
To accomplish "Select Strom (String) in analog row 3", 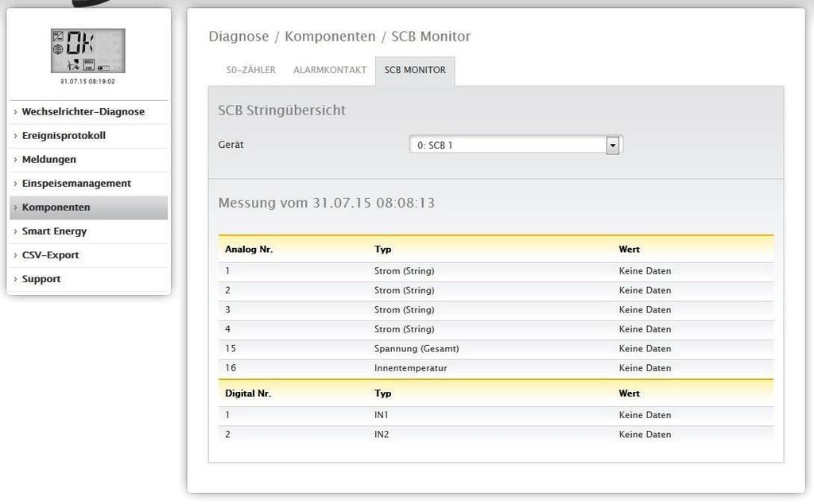I will (404, 310).
